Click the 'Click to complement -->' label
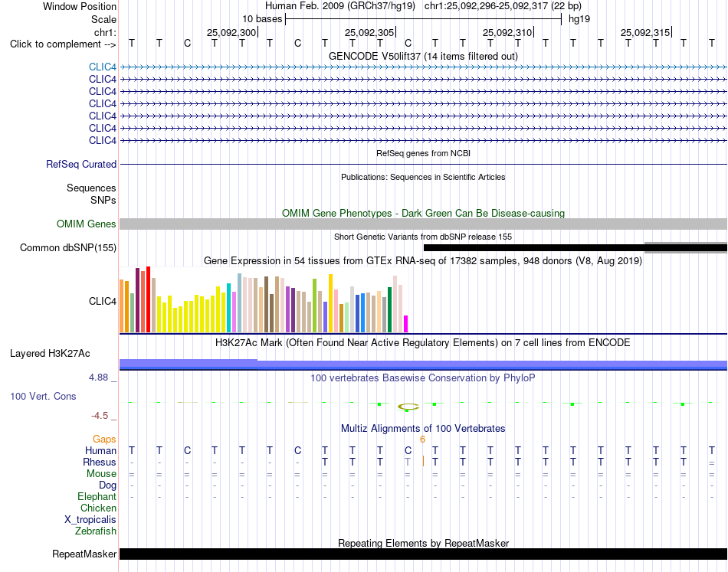The width and height of the screenshot is (728, 572). pos(63,44)
